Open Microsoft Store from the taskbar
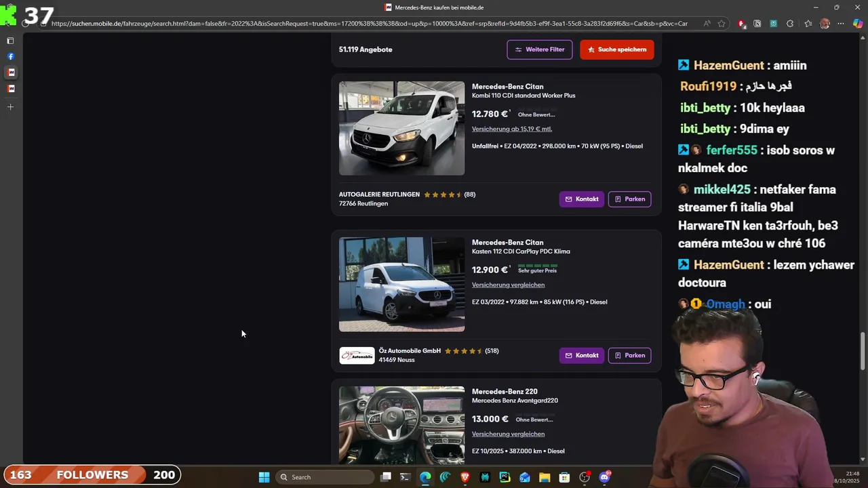The width and height of the screenshot is (868, 488). click(x=564, y=477)
